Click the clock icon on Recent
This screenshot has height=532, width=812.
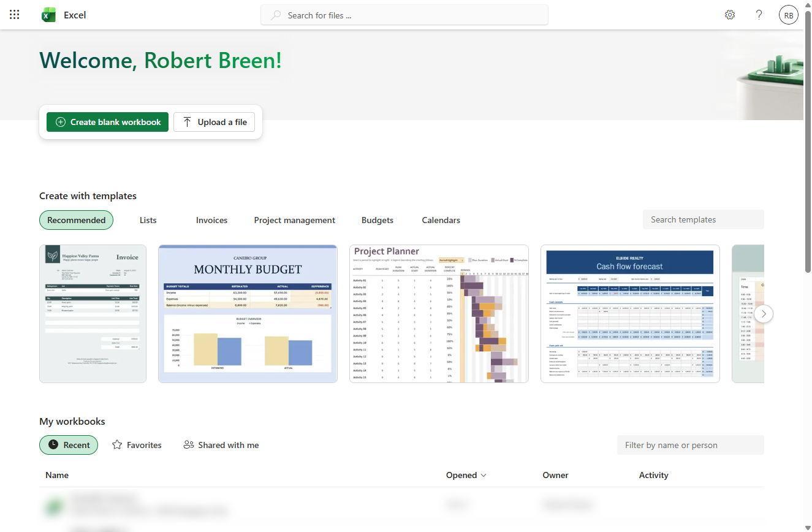53,445
